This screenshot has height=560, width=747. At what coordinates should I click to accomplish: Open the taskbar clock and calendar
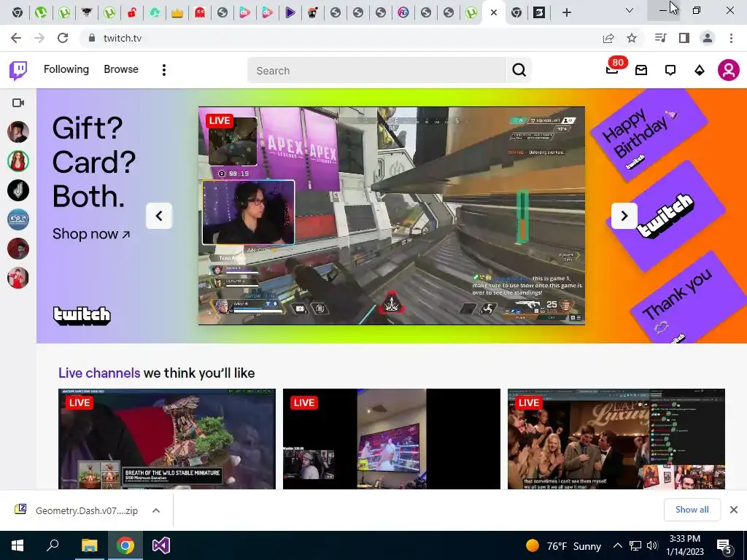[x=684, y=545]
